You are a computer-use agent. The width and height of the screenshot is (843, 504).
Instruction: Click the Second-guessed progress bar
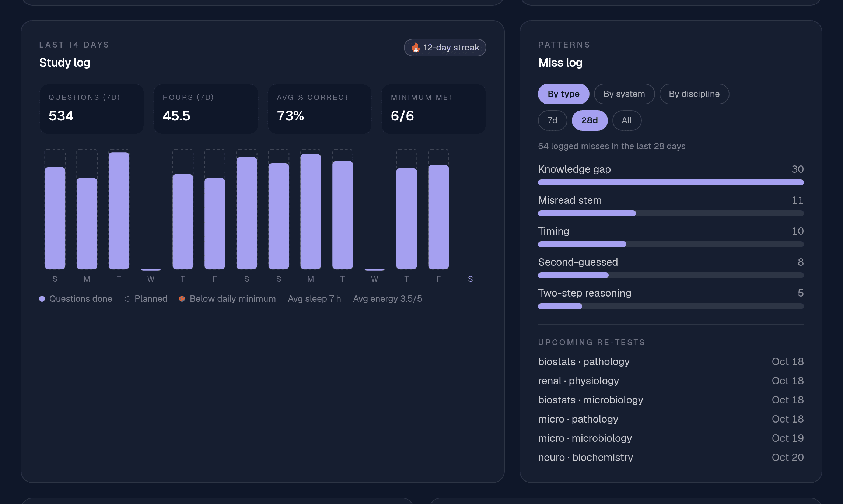(671, 275)
